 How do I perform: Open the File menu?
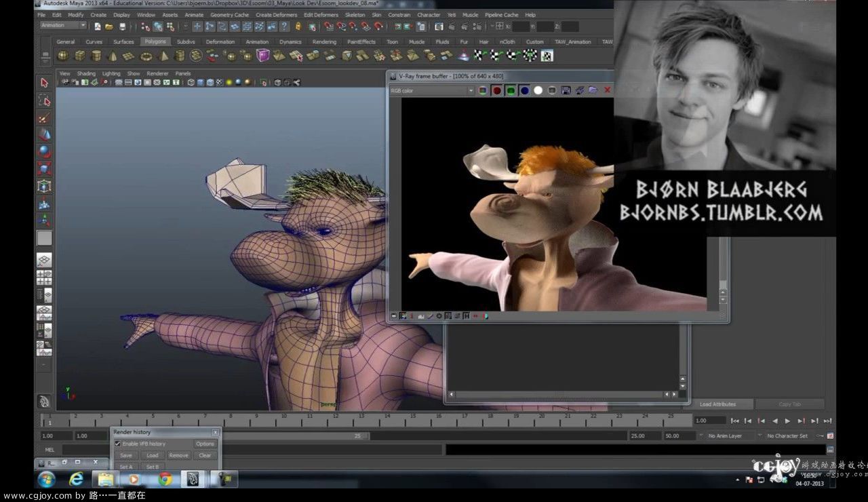(41, 14)
